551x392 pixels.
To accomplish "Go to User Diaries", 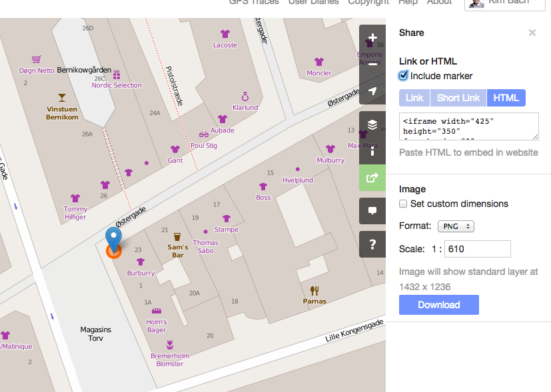I will 313,2.
